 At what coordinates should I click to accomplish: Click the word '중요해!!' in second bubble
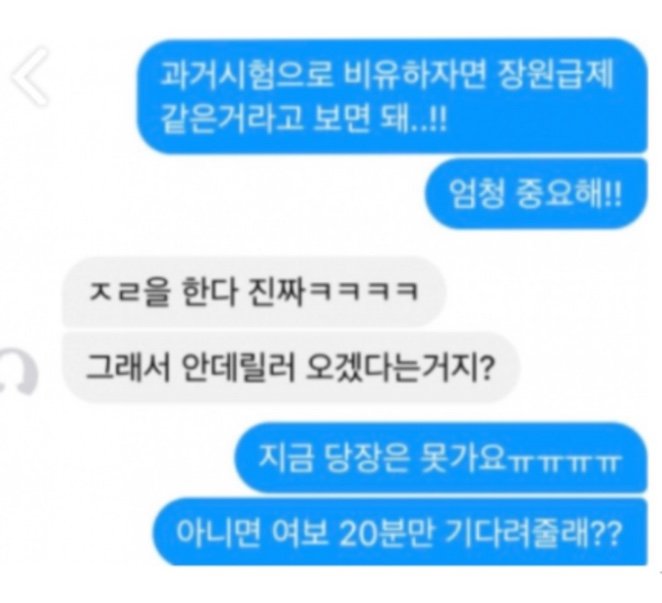point(569,194)
